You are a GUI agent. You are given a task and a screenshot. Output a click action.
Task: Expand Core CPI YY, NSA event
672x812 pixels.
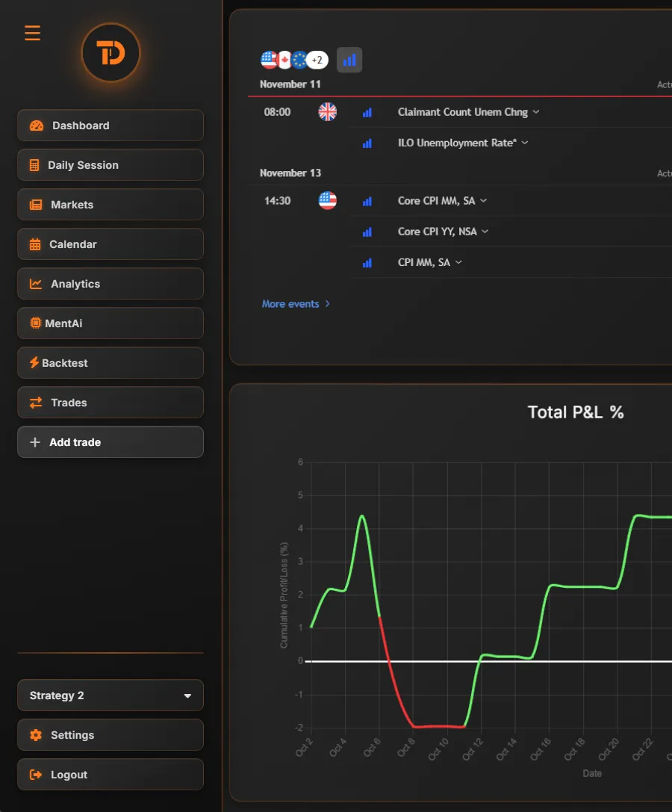click(444, 232)
